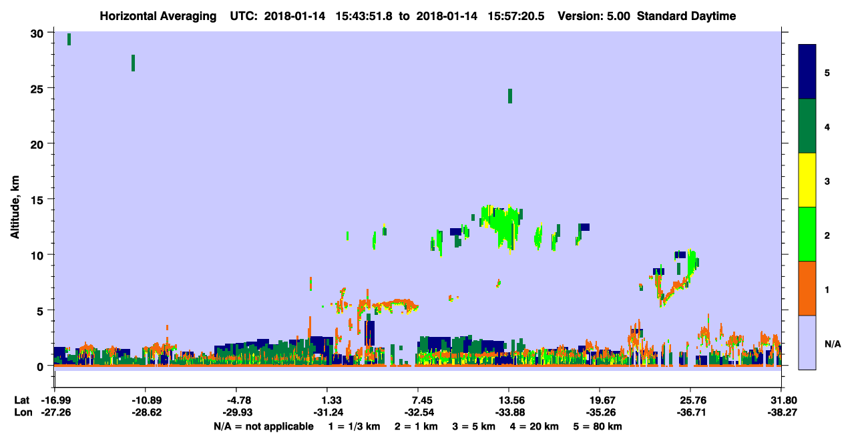Click longitude value -33.88
Screen dimensions: 868x445
coord(509,412)
